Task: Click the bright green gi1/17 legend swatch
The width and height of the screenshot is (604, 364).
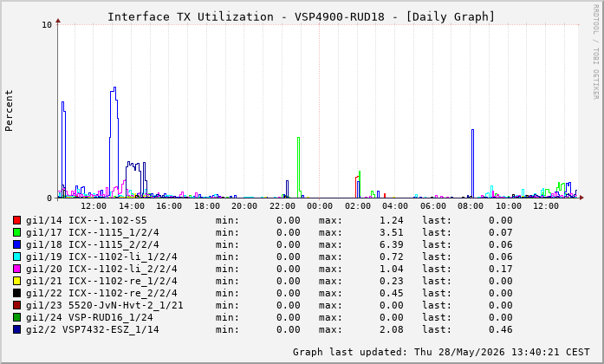Action: [x=16, y=232]
